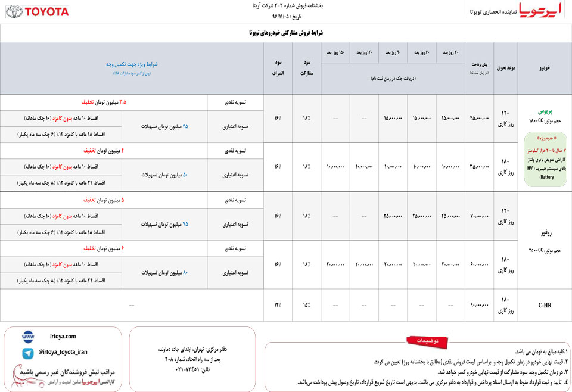Click the red scorpion warning graphic
572x392 pixels.
13,375
